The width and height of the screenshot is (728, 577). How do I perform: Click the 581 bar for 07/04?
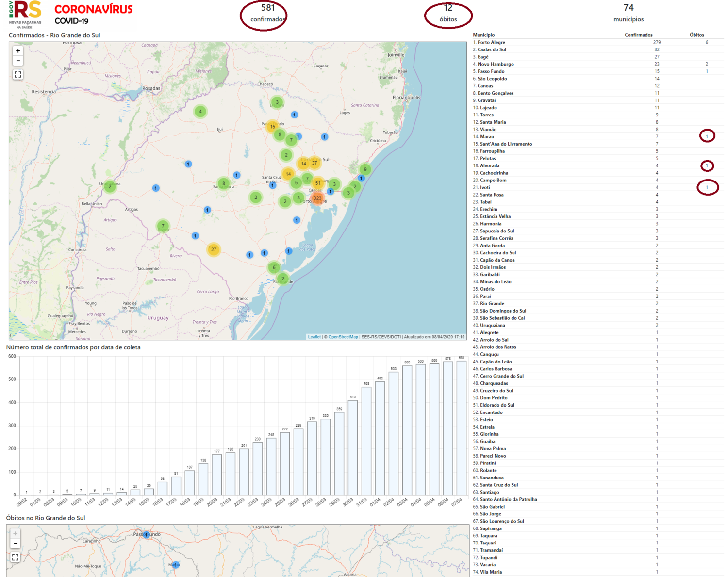click(x=461, y=428)
